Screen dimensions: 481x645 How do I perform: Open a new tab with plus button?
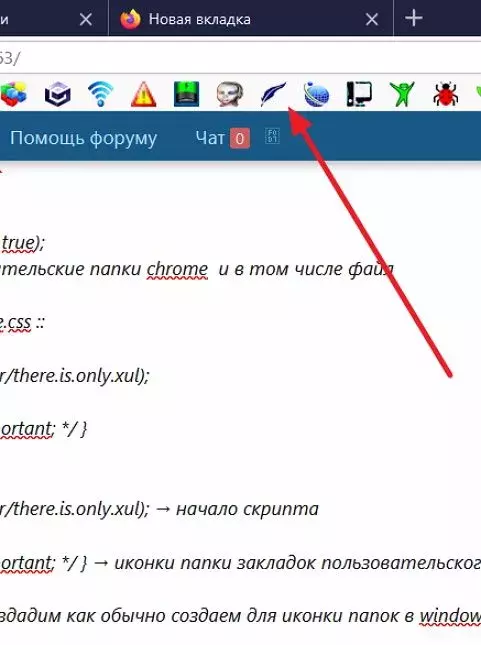pyautogui.click(x=414, y=19)
